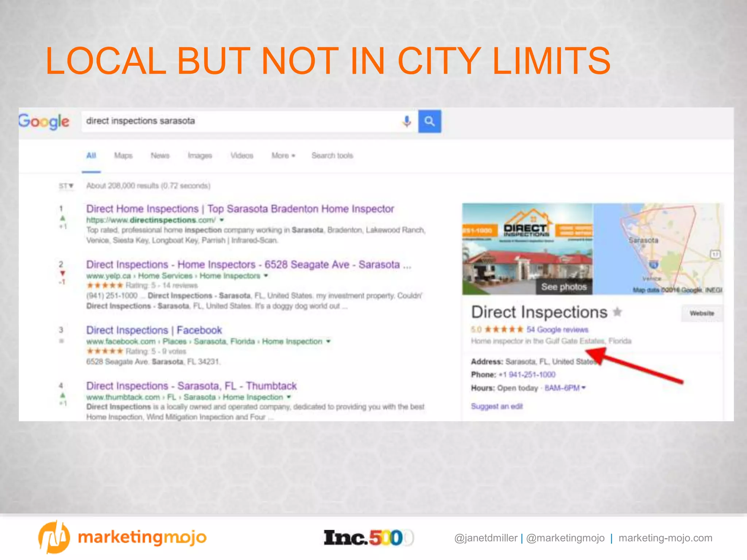Image resolution: width=747 pixels, height=560 pixels.
Task: Click 'marketing-mojo.com' footer text
Action: point(665,538)
